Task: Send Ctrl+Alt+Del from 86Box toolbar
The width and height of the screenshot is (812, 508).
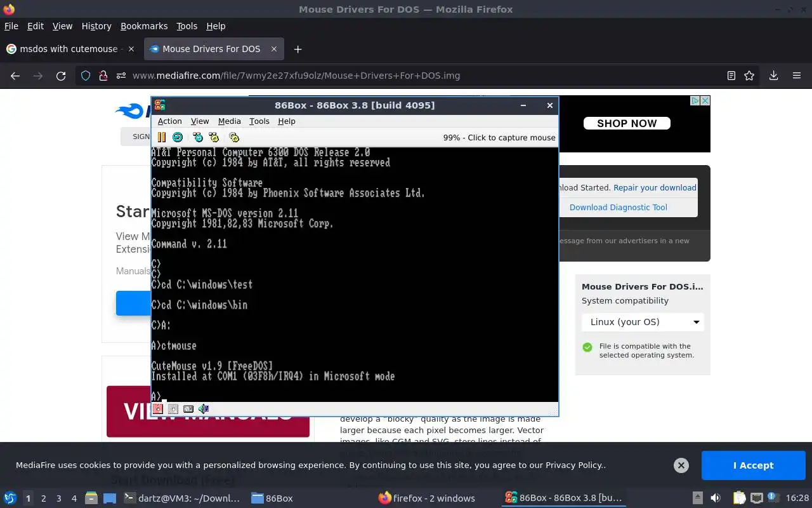Action: tap(198, 137)
